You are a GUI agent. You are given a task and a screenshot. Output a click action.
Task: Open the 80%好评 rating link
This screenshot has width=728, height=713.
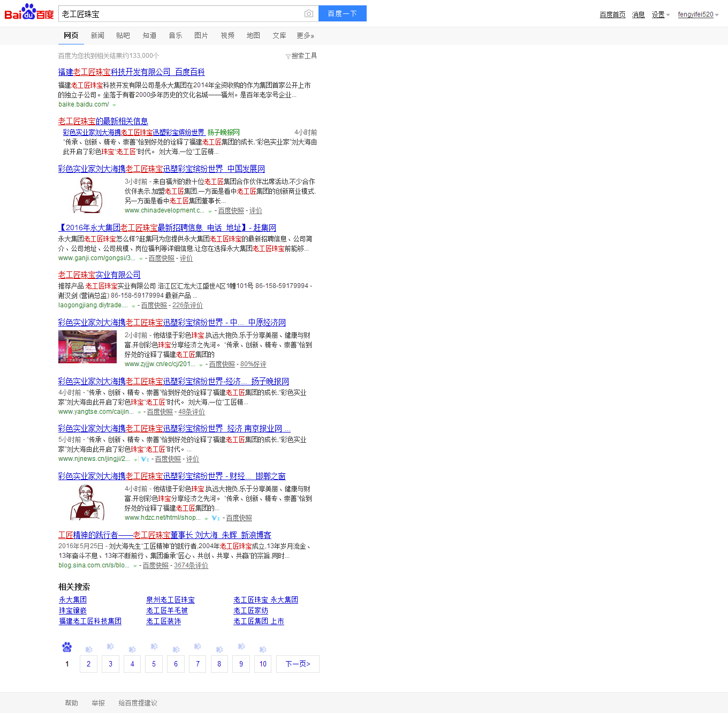coord(253,364)
